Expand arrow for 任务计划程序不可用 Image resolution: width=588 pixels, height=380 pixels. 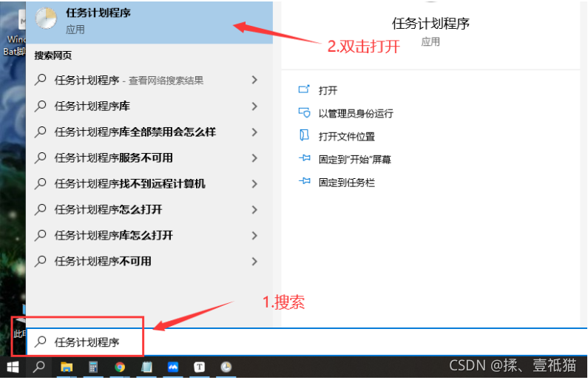[x=254, y=261]
